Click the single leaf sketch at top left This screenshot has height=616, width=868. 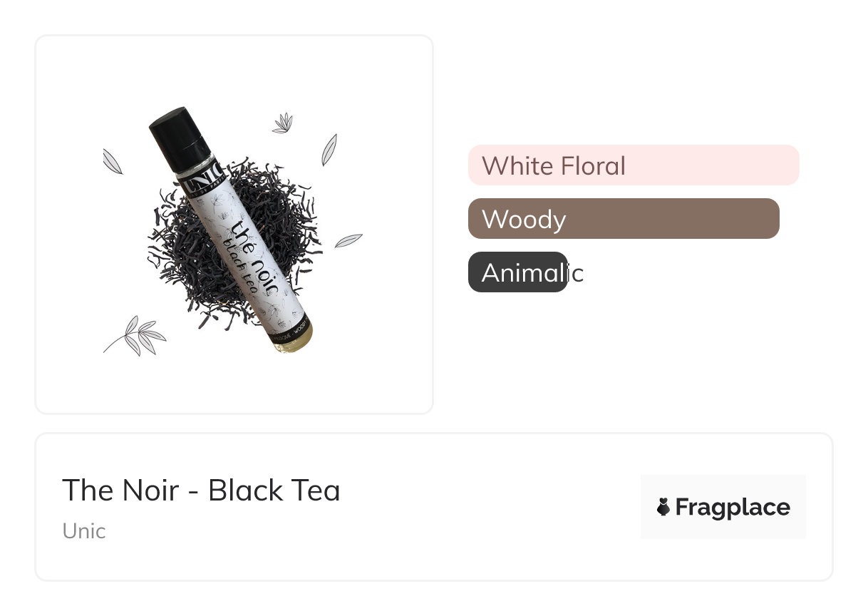pyautogui.click(x=113, y=162)
